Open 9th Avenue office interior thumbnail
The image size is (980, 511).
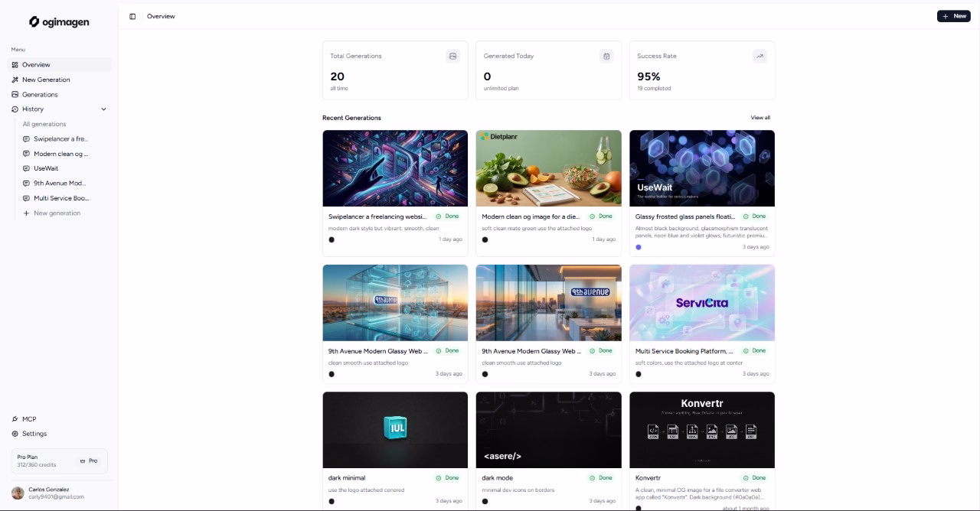[549, 303]
